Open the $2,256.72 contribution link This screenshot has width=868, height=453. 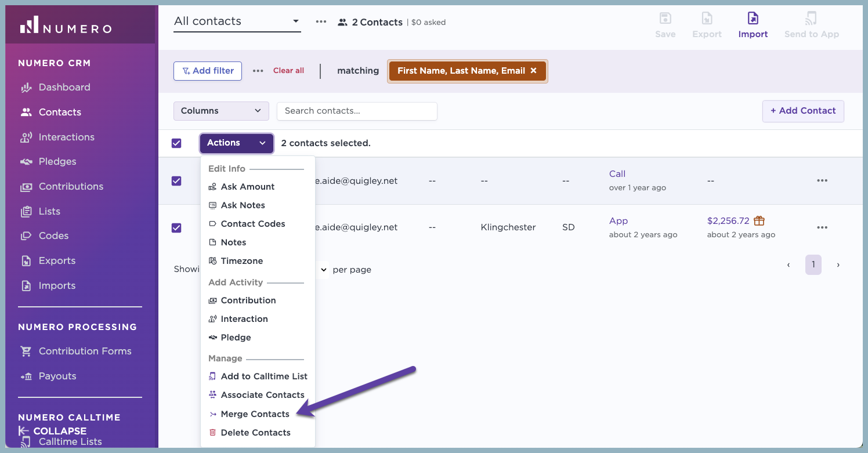click(728, 221)
